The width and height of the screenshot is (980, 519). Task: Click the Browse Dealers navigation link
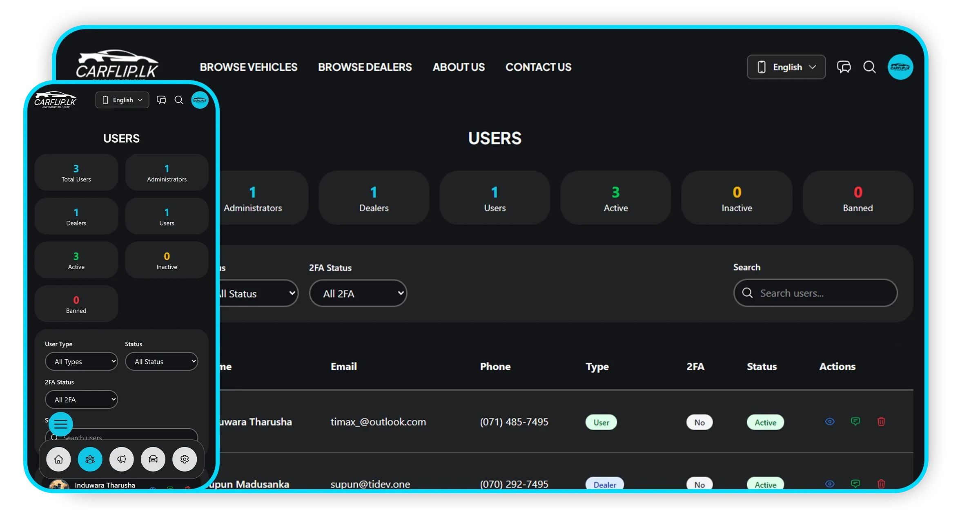click(365, 67)
